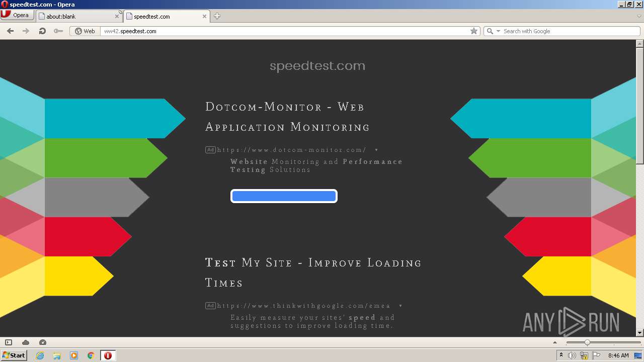Open the Windows Start menu
Image resolution: width=644 pixels, height=362 pixels.
[14, 355]
